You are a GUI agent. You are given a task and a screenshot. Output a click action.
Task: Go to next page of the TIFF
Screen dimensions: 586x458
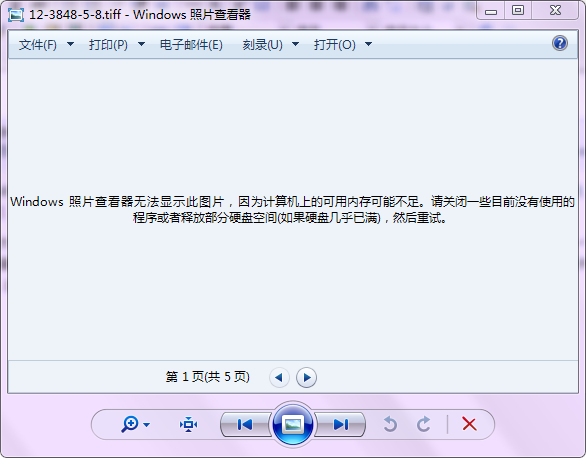coord(306,378)
